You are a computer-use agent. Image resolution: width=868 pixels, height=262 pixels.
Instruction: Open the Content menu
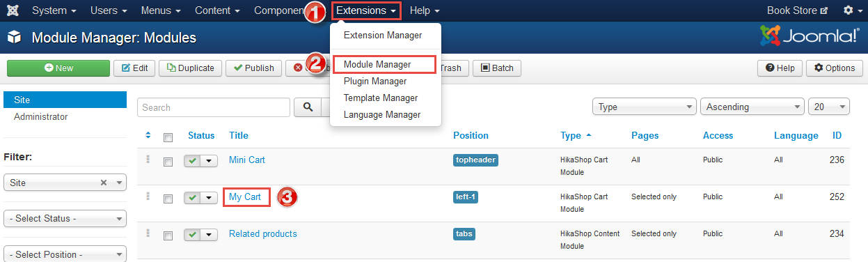217,10
